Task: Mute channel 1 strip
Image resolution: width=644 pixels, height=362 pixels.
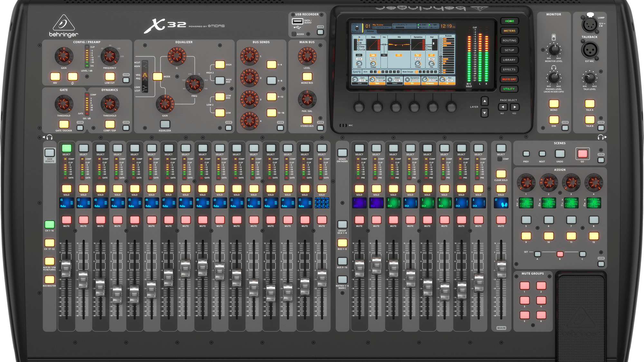Action: 66,220
